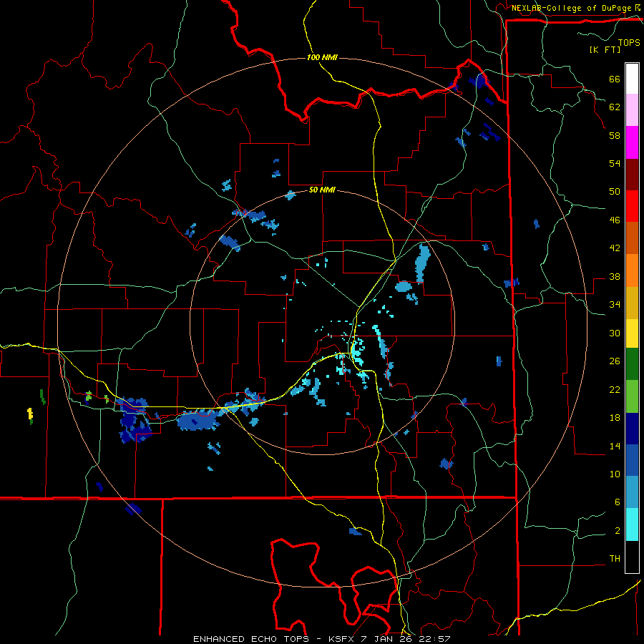Screen dimensions: 644x644
Task: Click the gold 38 kft legend swatch
Action: 632,303
